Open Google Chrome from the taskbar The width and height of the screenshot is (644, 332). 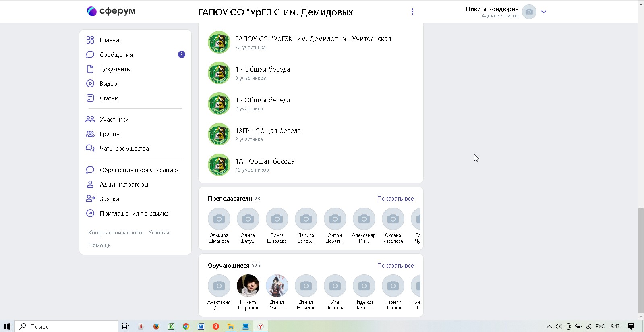click(x=186, y=326)
